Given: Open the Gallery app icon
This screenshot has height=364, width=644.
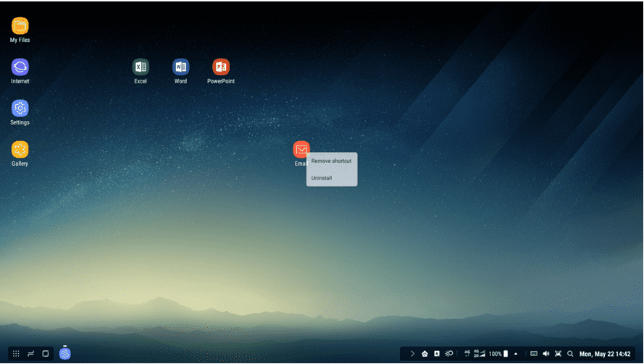Looking at the screenshot, I should coord(20,150).
